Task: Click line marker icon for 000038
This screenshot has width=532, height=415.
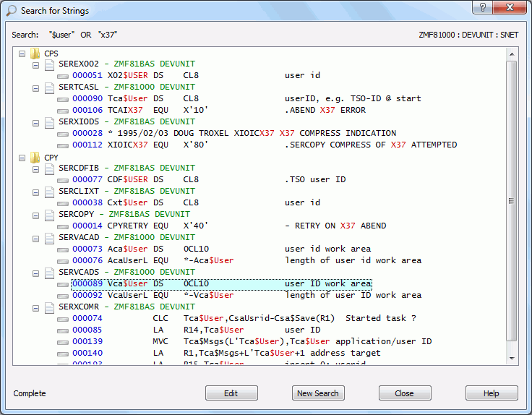Action: (x=63, y=204)
